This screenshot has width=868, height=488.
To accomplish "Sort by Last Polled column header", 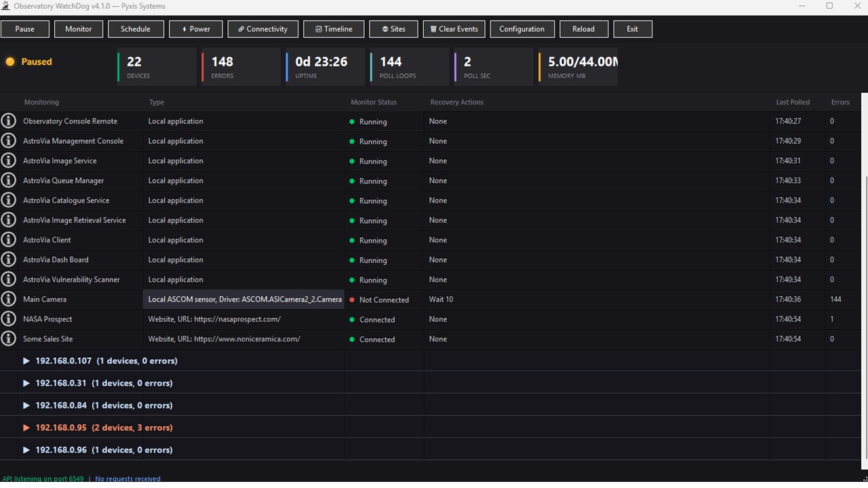I will (793, 102).
